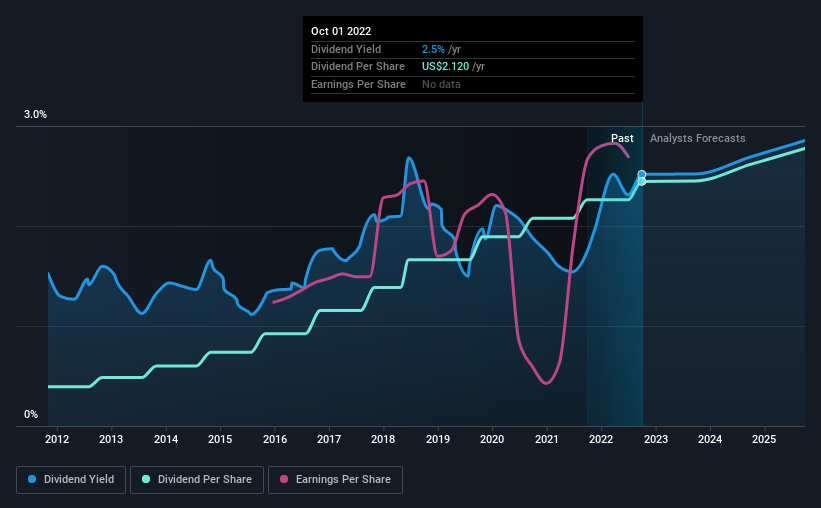Select the 2017 x-axis label
This screenshot has width=821, height=508.
[x=329, y=439]
